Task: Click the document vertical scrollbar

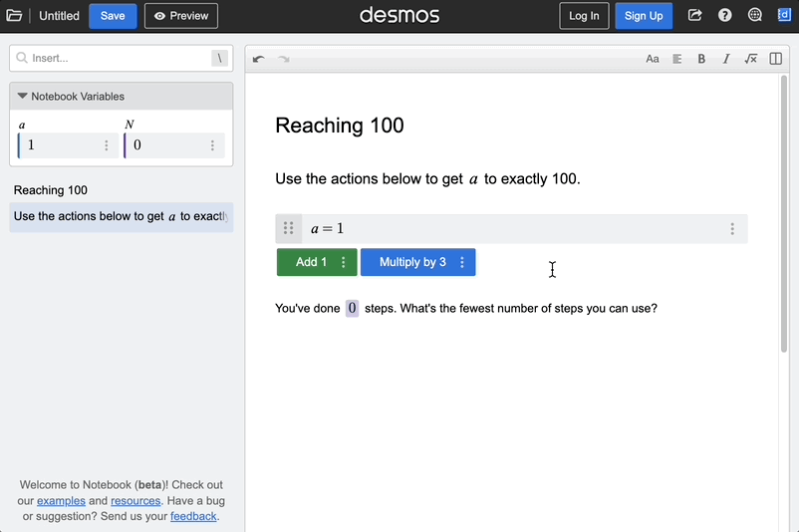Action: (x=784, y=213)
